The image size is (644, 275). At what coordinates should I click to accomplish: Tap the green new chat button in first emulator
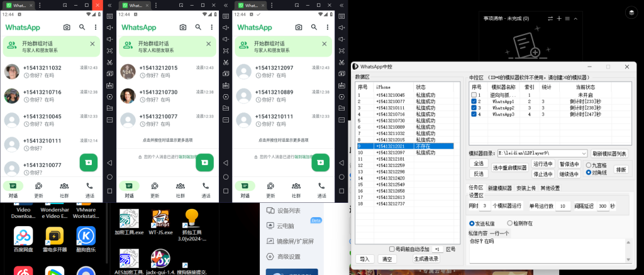88,162
